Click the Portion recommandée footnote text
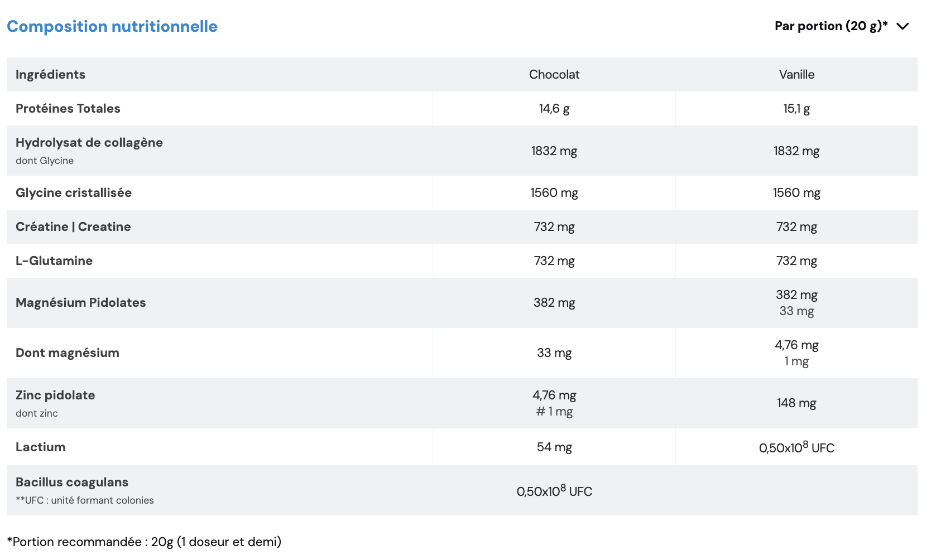 (144, 542)
